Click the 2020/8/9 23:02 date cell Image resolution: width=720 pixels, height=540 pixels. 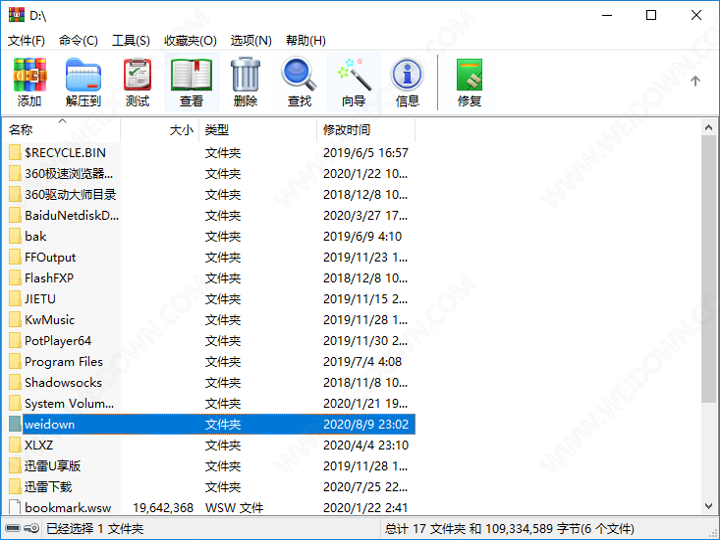click(366, 424)
